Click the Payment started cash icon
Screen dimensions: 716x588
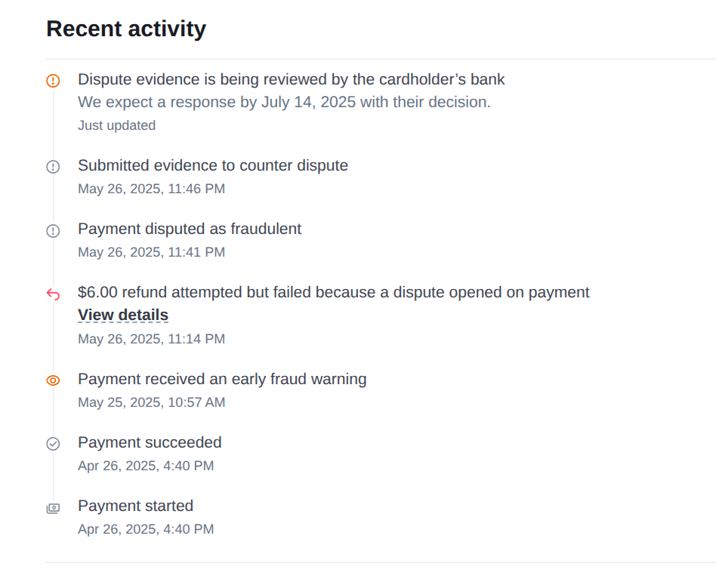point(53,508)
